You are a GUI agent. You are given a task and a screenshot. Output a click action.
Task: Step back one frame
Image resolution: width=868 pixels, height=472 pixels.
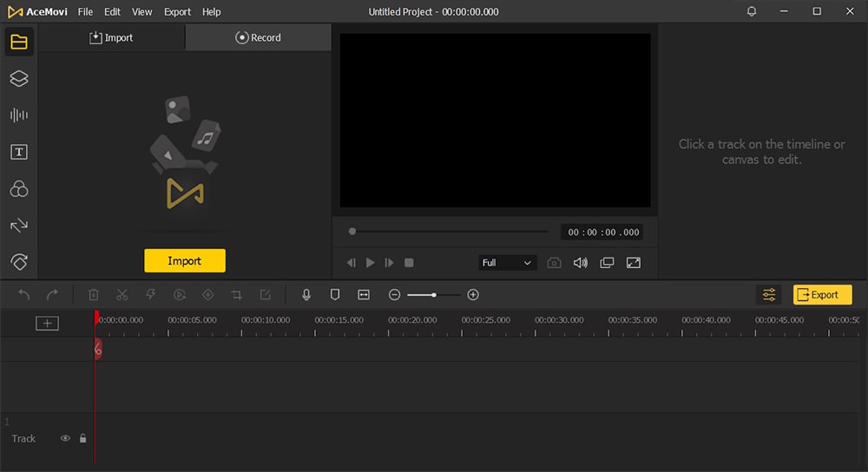351,263
